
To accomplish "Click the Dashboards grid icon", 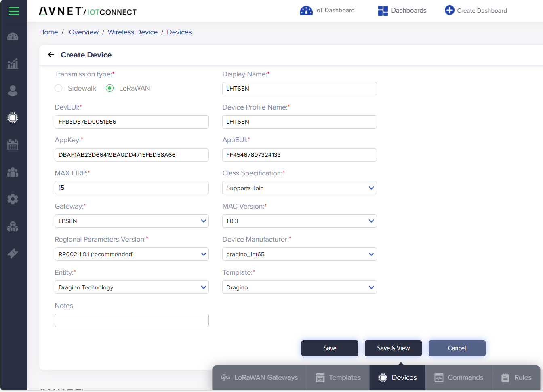I will pyautogui.click(x=383, y=11).
